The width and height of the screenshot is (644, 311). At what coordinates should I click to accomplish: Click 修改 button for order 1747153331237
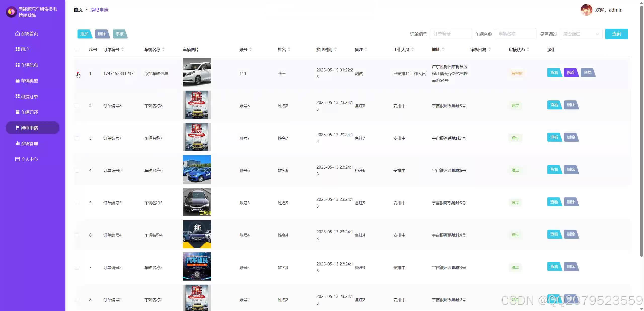point(571,73)
